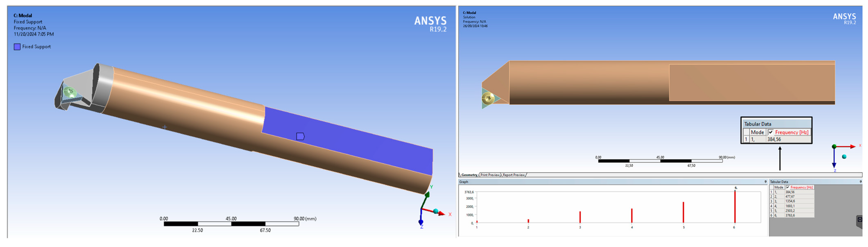The width and height of the screenshot is (868, 247).
Task: Select mode 6 bar in the graph
Action: point(734,206)
